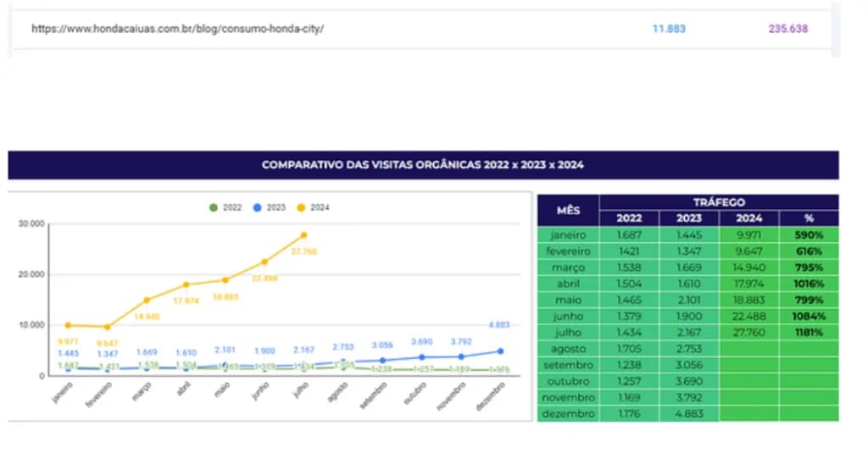
Task: Sort by the 2024 column header
Action: click(749, 218)
